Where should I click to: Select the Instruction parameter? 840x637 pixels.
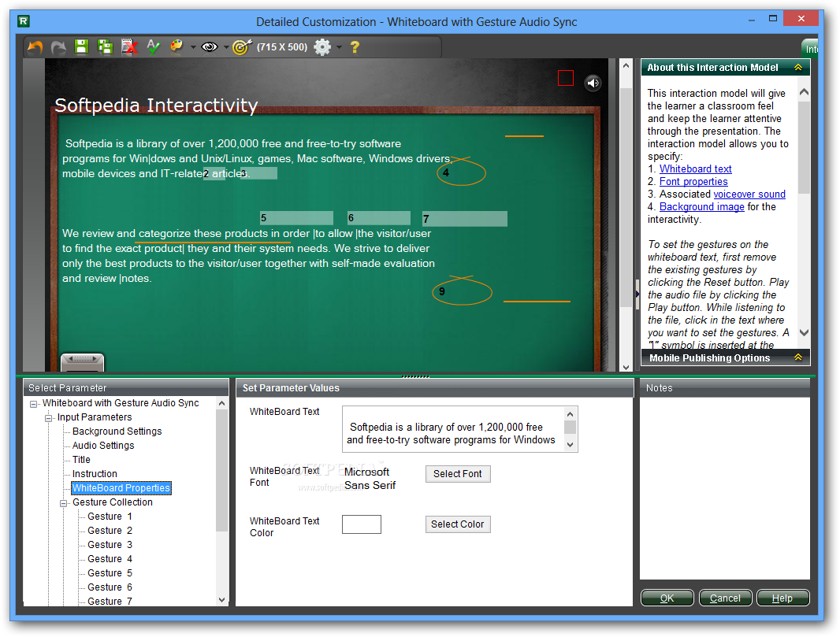pos(95,474)
